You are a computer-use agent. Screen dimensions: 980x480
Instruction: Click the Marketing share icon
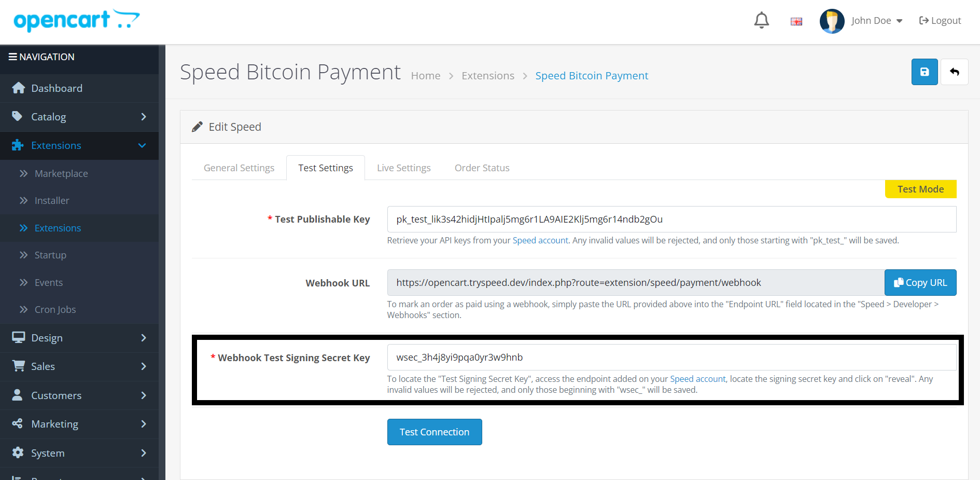pos(17,423)
